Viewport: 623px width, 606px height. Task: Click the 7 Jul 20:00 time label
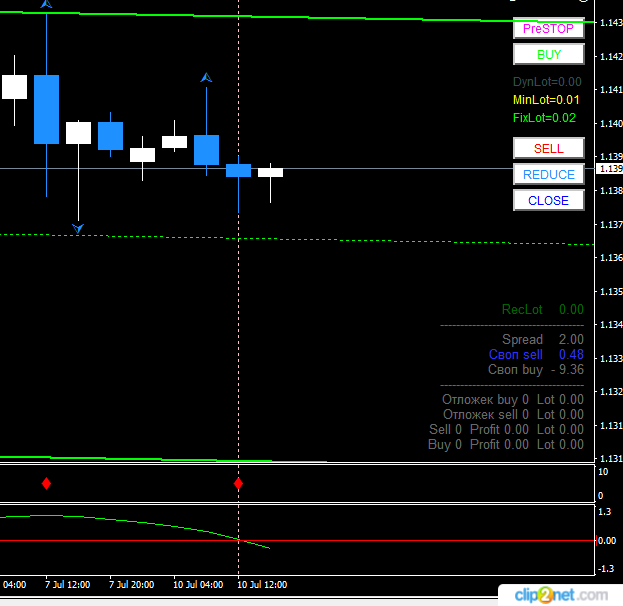point(132,585)
